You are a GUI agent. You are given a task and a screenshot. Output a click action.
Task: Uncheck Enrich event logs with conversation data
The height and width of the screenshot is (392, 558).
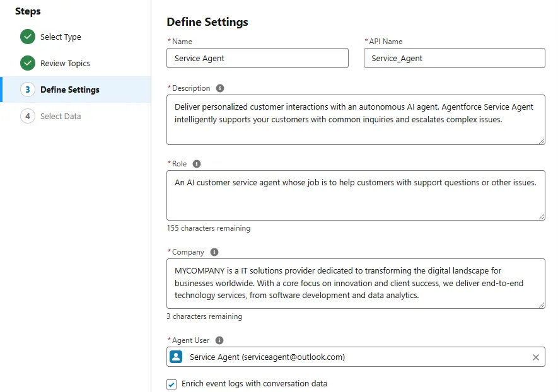[x=171, y=384]
